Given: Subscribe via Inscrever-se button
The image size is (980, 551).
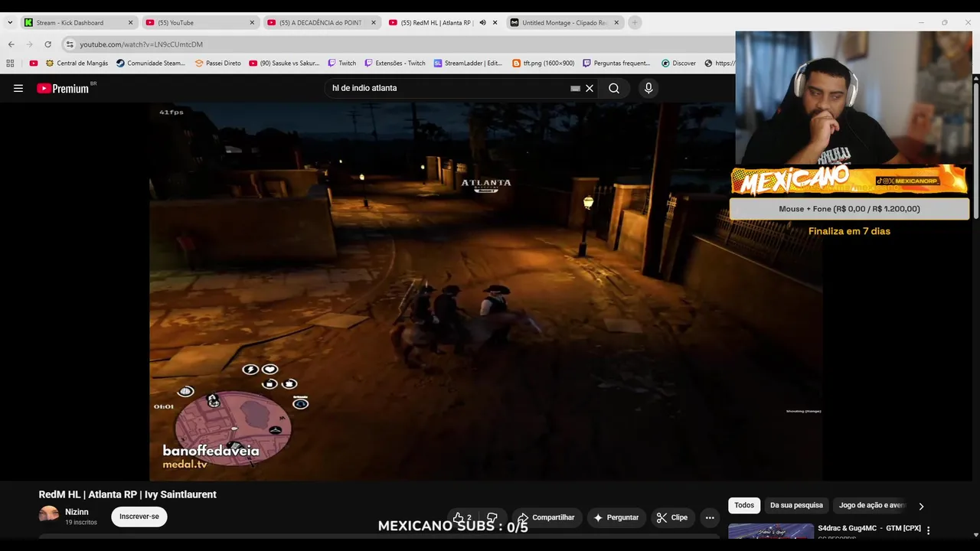Looking at the screenshot, I should click(x=139, y=517).
